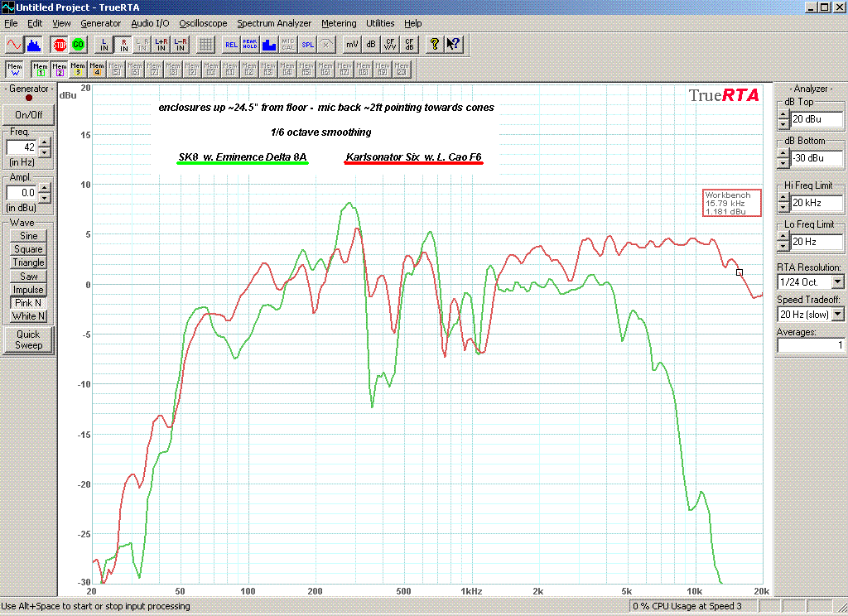The height and width of the screenshot is (616, 848).
Task: Select the Square waveform
Action: pos(29,249)
